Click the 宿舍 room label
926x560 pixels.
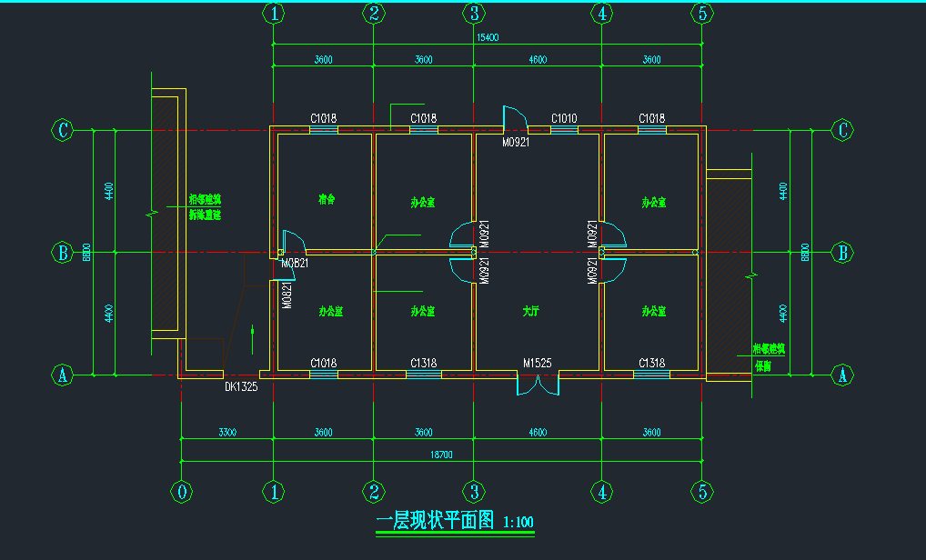coord(327,200)
